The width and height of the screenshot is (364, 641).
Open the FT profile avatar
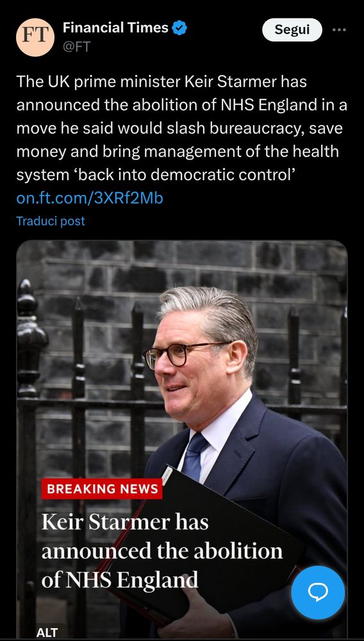coord(35,37)
